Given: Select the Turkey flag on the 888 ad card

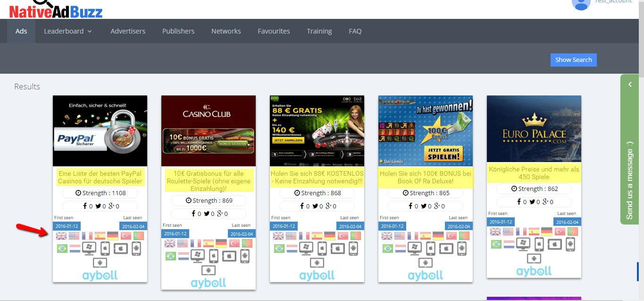Looking at the screenshot, I should click(343, 236).
